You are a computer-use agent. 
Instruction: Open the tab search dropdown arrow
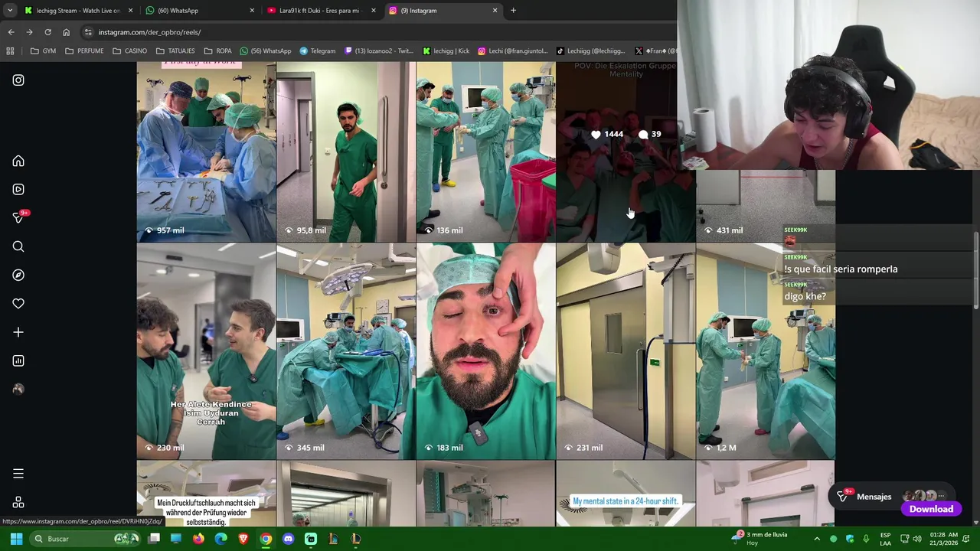coord(10,11)
